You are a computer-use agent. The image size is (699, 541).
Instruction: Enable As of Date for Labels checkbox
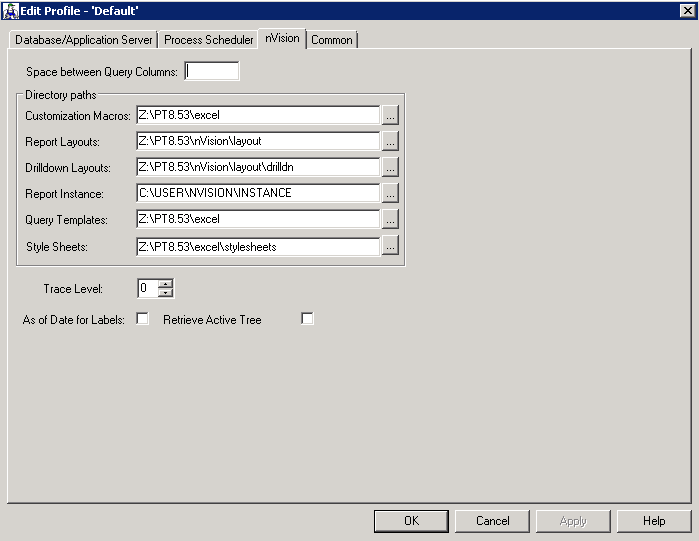(x=142, y=319)
